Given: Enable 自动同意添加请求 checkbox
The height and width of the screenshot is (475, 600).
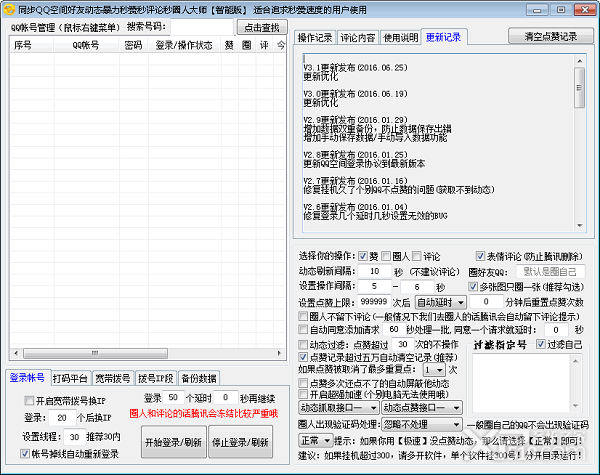Looking at the screenshot, I should (303, 329).
